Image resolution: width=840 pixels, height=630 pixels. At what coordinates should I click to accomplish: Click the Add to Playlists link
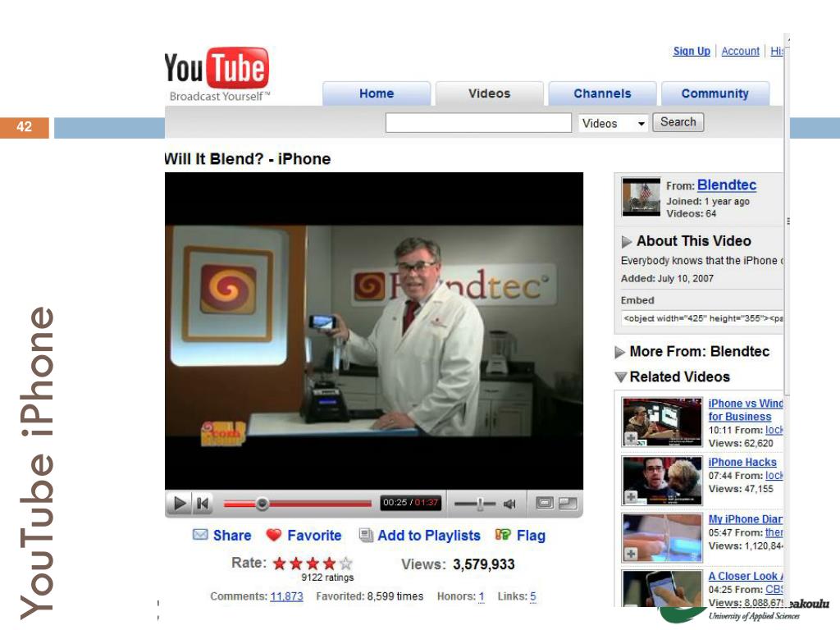coord(428,535)
